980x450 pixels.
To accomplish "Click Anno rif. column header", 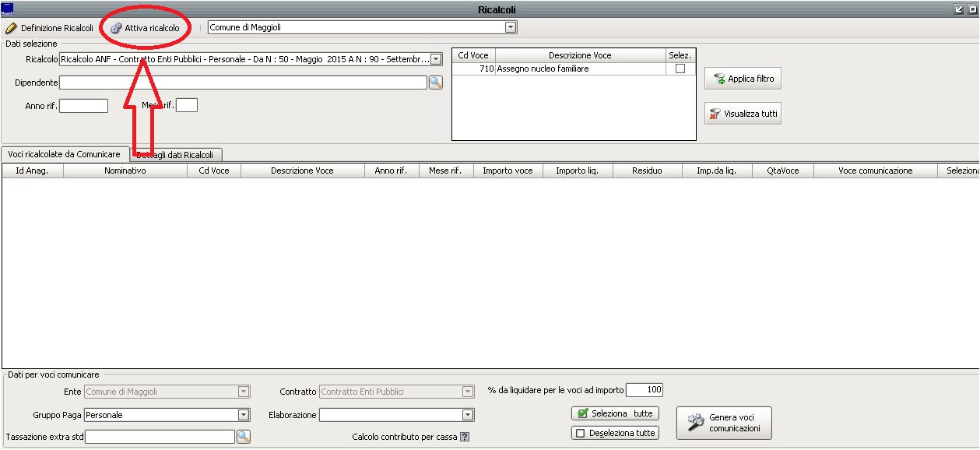I will click(x=392, y=171).
